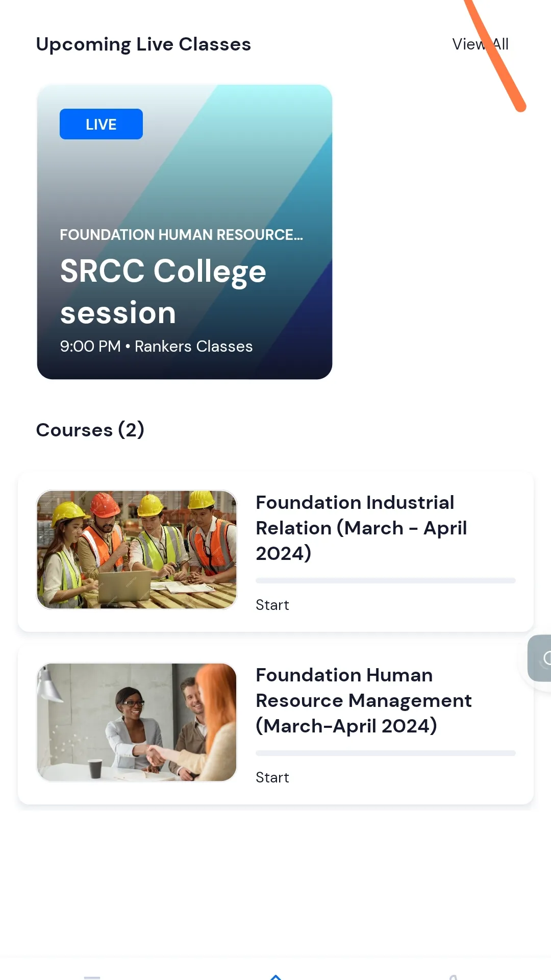This screenshot has width=551, height=980.
Task: Tap the Upcoming Live Classes heading
Action: click(143, 44)
